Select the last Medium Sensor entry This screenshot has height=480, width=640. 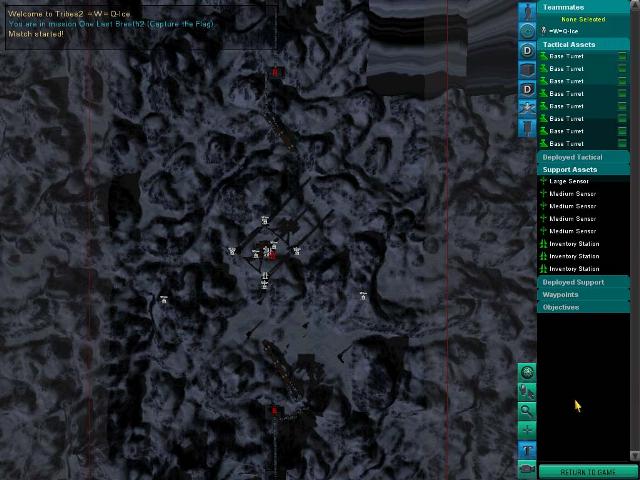click(x=583, y=231)
